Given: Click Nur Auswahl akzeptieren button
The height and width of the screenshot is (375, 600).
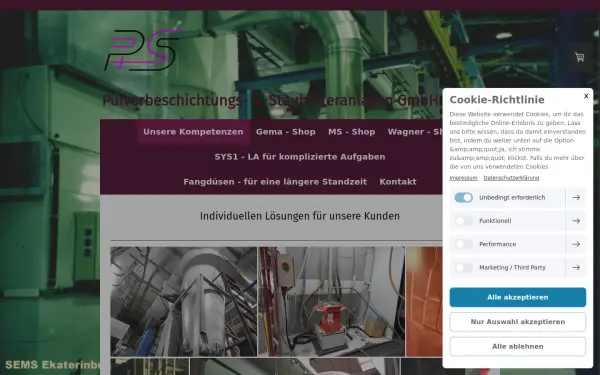Looking at the screenshot, I should click(517, 322).
